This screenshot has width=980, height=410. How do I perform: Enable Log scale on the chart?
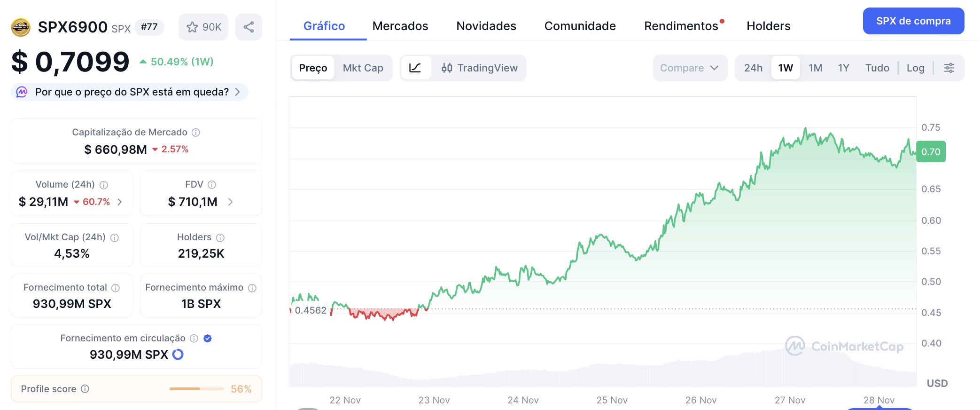(915, 68)
